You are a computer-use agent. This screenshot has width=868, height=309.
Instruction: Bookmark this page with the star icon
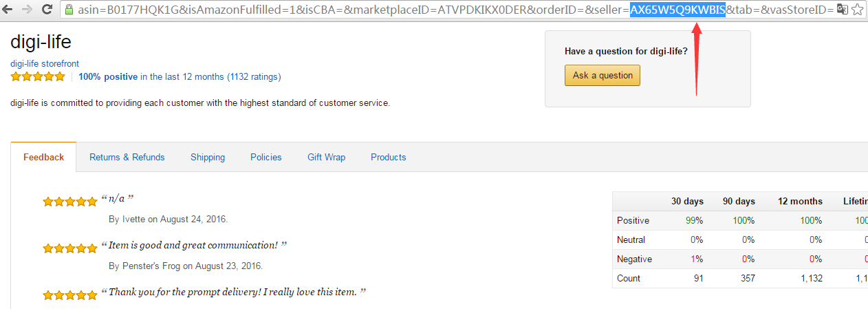pyautogui.click(x=857, y=10)
